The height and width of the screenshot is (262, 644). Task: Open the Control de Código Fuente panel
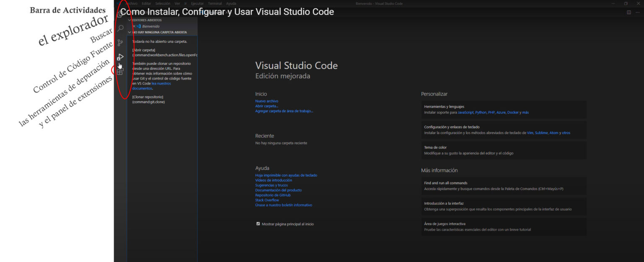point(121,42)
